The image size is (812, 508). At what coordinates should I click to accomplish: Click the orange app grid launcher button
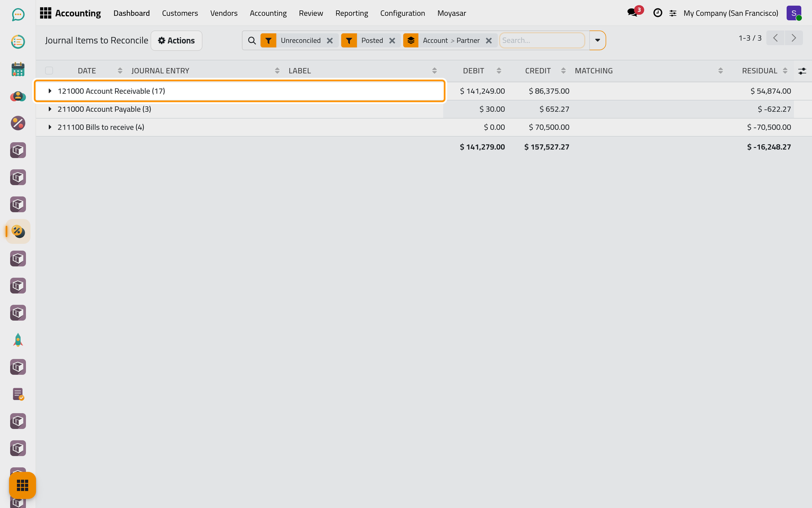click(22, 485)
